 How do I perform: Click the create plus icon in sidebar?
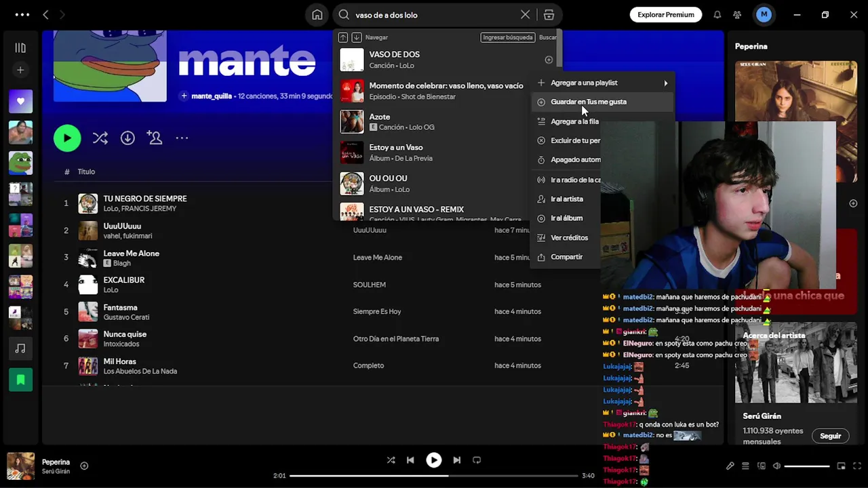tap(20, 70)
